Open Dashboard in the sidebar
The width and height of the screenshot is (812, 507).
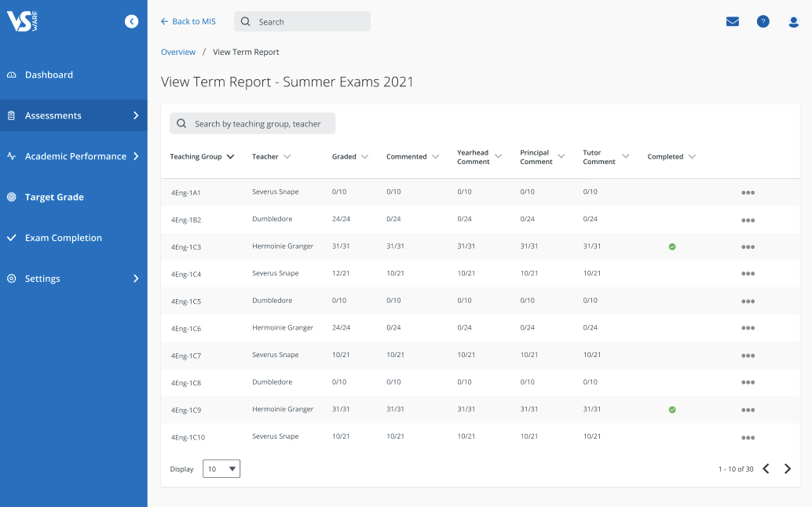tap(74, 75)
